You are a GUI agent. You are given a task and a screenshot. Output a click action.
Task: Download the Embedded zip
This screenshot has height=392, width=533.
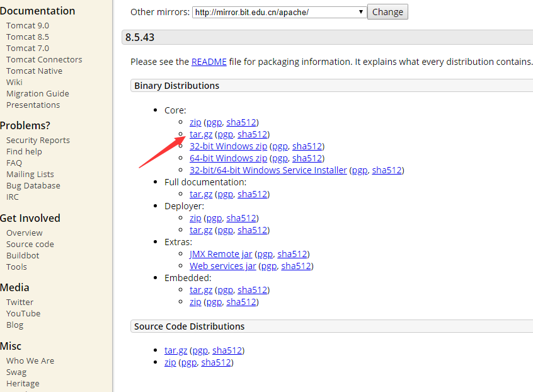pyautogui.click(x=195, y=302)
